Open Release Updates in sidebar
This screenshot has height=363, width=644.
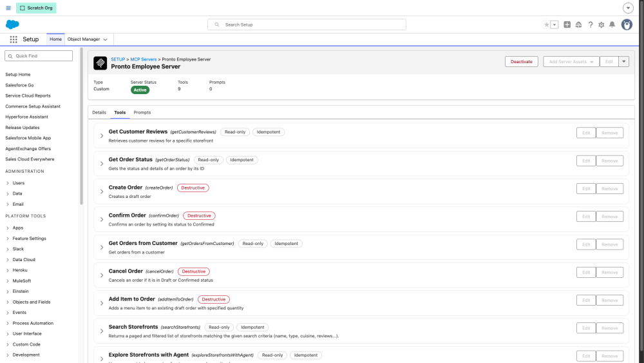coord(22,128)
